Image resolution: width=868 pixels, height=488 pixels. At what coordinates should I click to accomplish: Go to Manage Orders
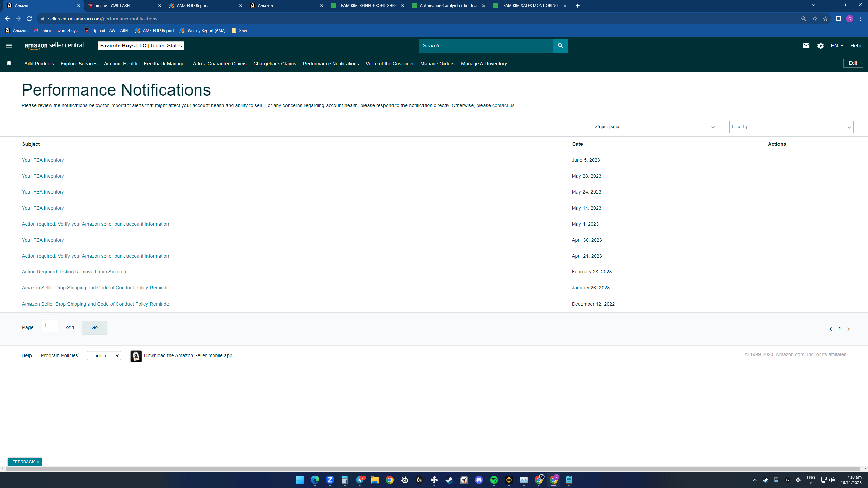[x=437, y=64]
